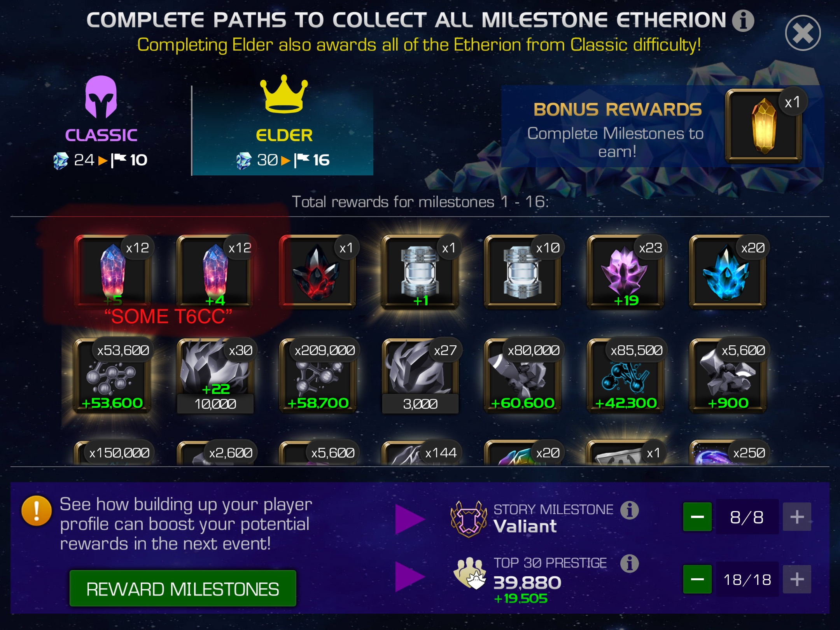840x630 pixels.
Task: Decrease the Story Milestone level
Action: (x=697, y=517)
